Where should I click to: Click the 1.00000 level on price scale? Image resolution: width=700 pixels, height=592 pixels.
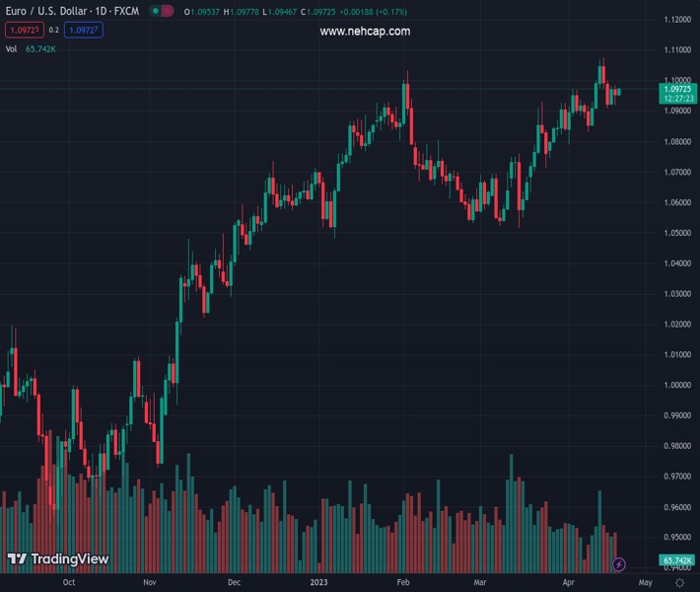[x=676, y=385]
